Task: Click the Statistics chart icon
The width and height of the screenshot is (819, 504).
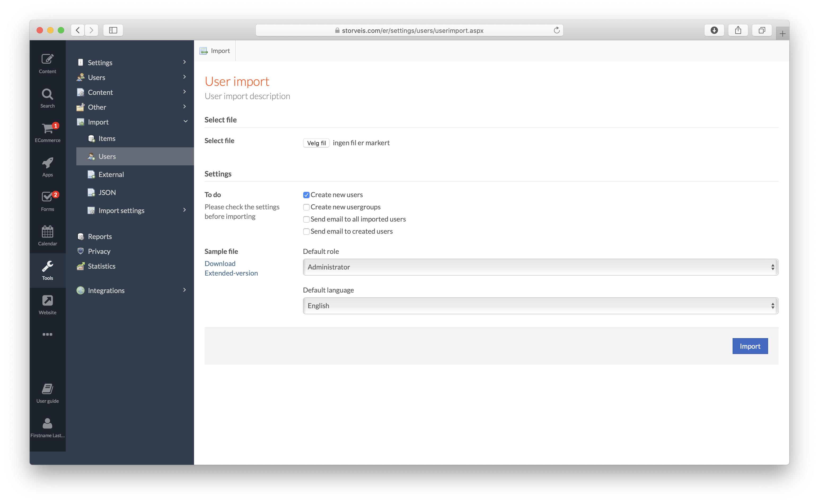Action: 80,266
